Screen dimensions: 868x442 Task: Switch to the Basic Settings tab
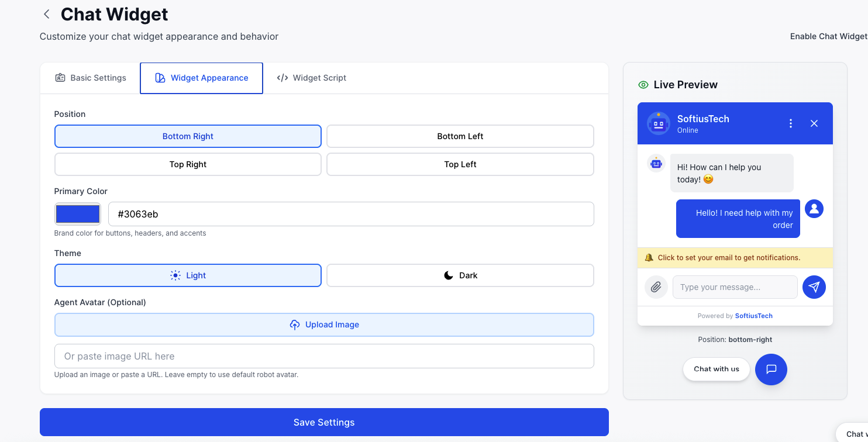90,77
